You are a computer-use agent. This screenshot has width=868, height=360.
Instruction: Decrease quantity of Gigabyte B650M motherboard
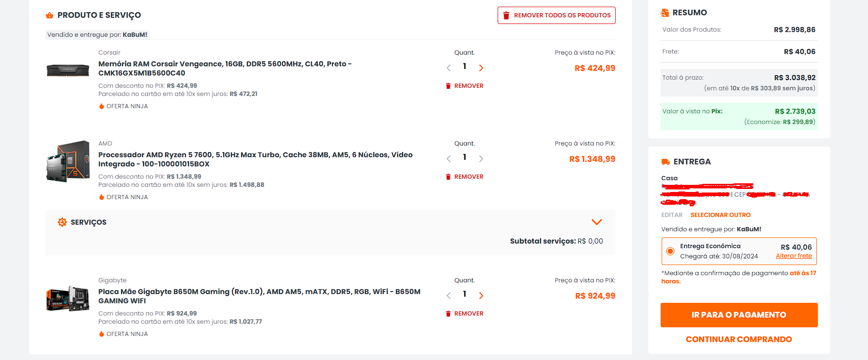(x=449, y=296)
